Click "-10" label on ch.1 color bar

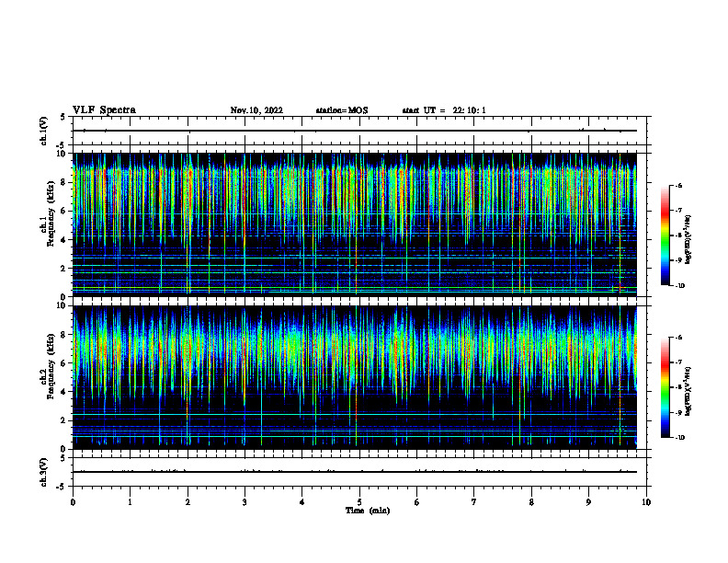pyautogui.click(x=679, y=286)
